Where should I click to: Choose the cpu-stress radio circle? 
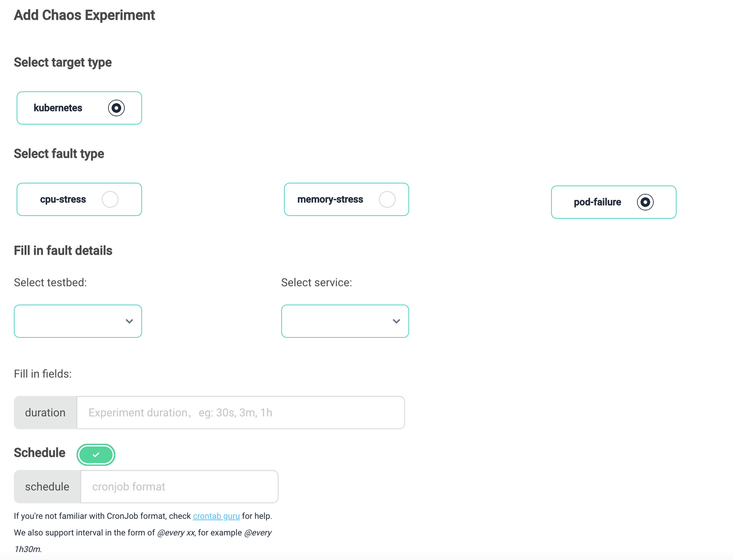point(110,199)
